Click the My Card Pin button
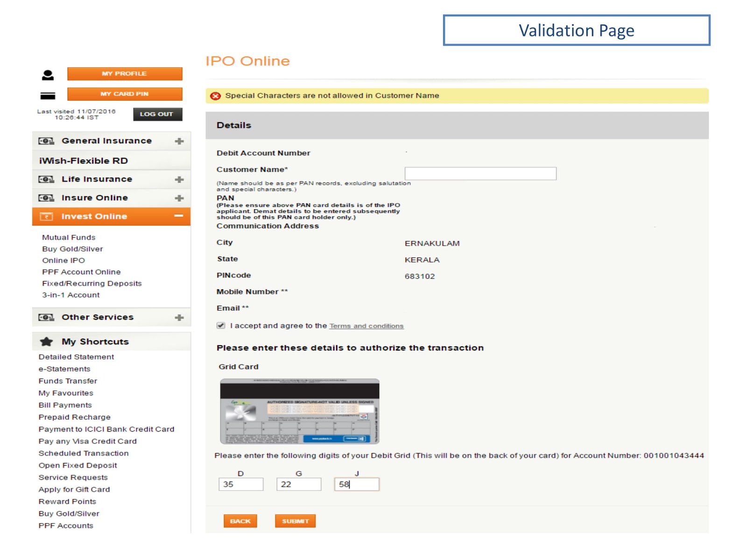The image size is (747, 560). [125, 94]
